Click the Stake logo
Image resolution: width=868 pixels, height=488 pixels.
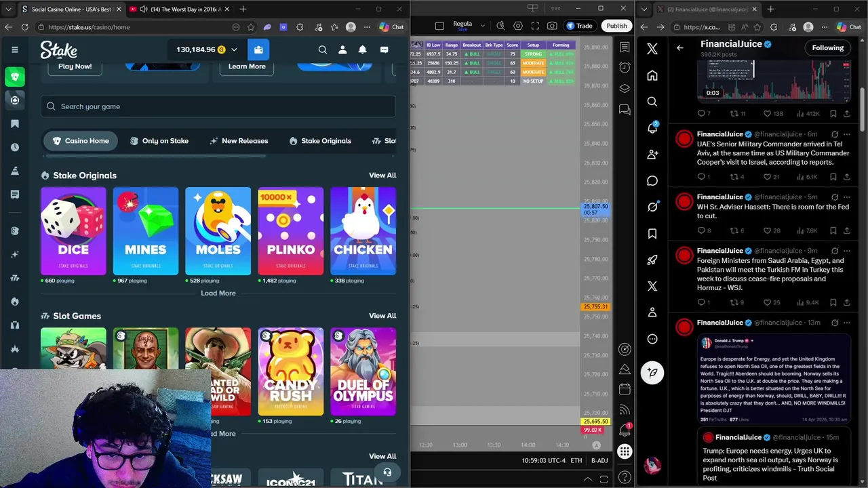[58, 49]
